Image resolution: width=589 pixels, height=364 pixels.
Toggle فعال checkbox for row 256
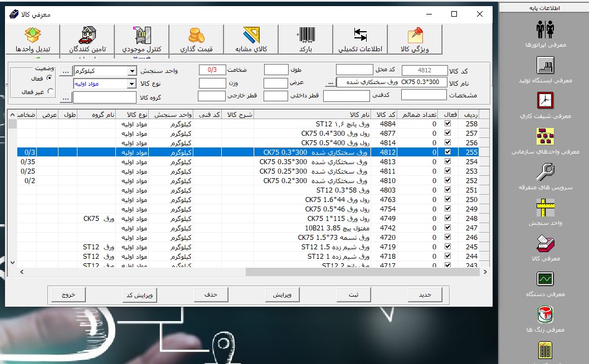(447, 142)
